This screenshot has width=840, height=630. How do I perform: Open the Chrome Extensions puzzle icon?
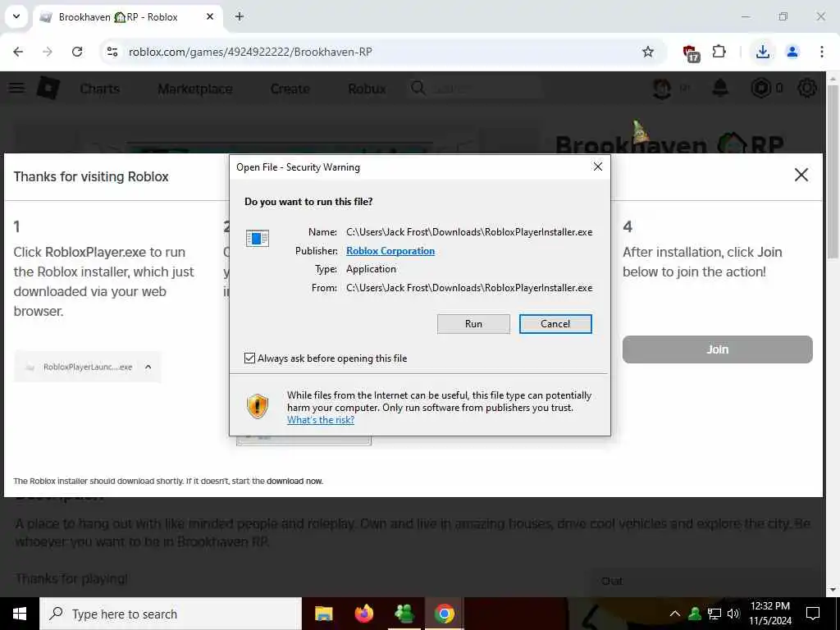pyautogui.click(x=719, y=52)
